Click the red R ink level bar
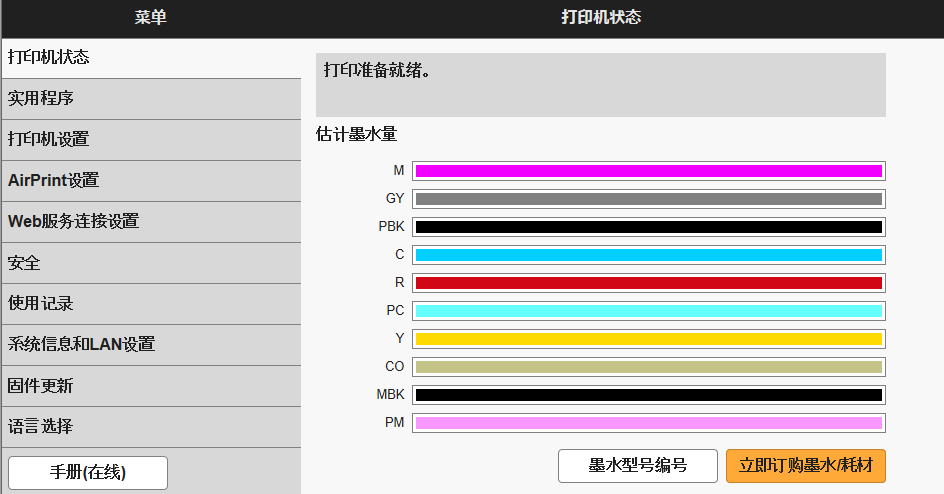The width and height of the screenshot is (944, 494). pyautogui.click(x=648, y=283)
